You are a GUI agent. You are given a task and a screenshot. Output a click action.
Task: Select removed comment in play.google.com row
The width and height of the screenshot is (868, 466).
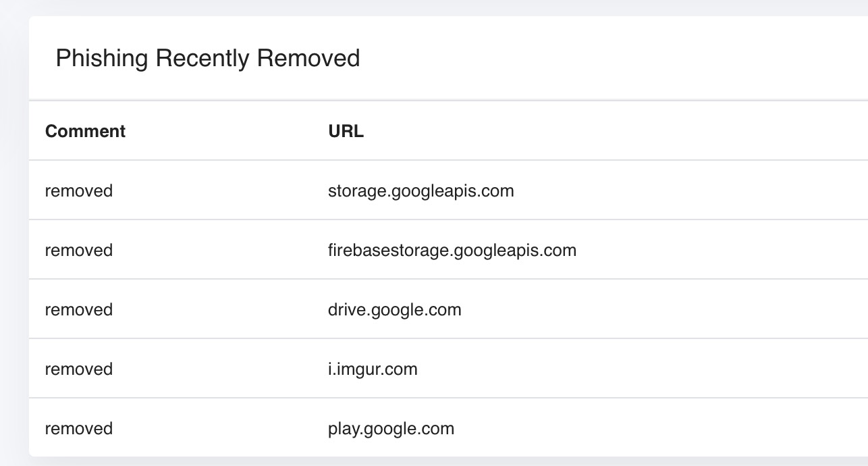tap(79, 429)
